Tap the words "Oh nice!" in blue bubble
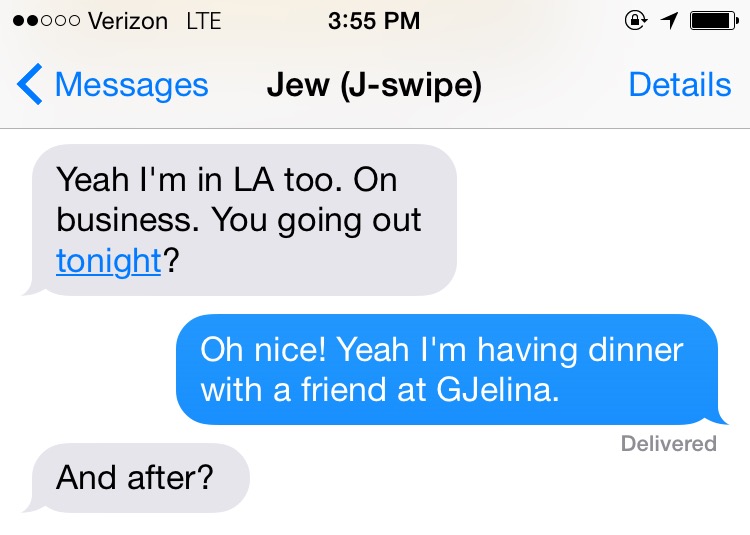This screenshot has height=535, width=750. point(263,350)
